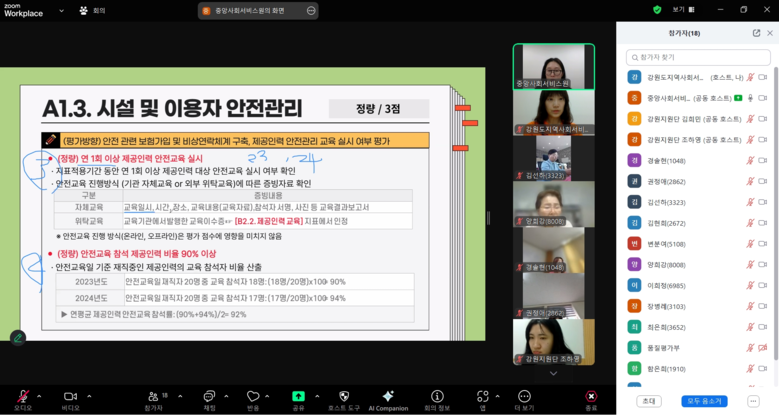779x415 pixels.
Task: Click the green 공유 share screen icon
Action: (298, 396)
